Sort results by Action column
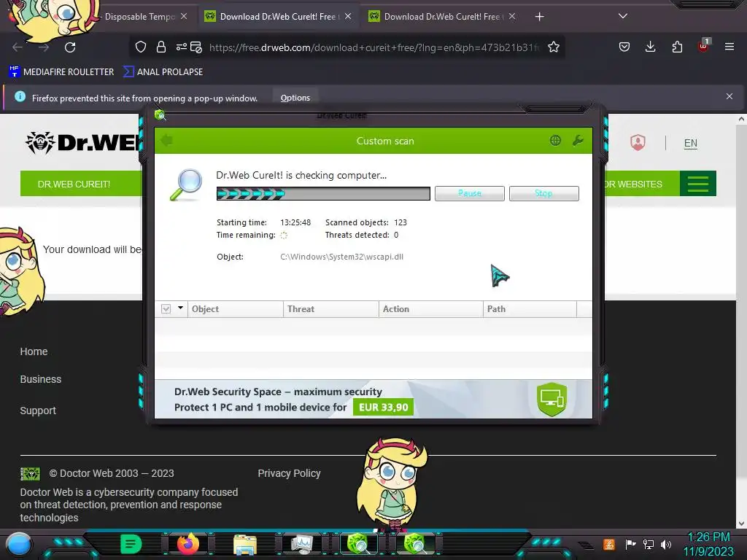 point(430,309)
